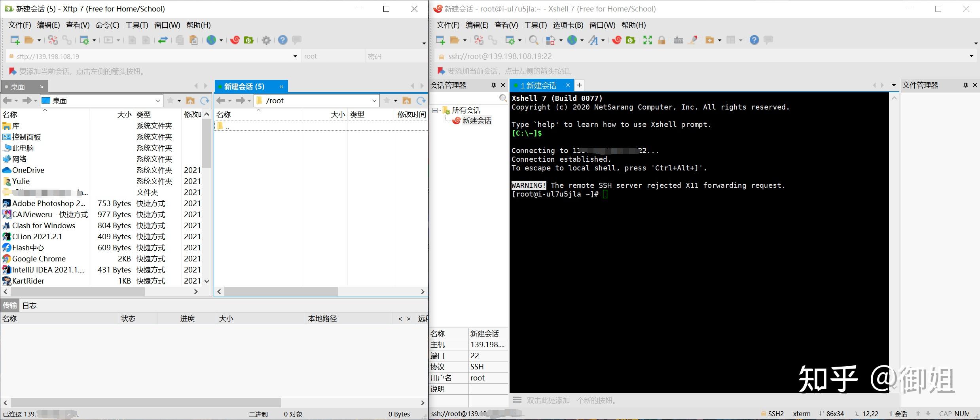
Task: Add a new tab with the plus button in Xshell
Action: click(579, 85)
